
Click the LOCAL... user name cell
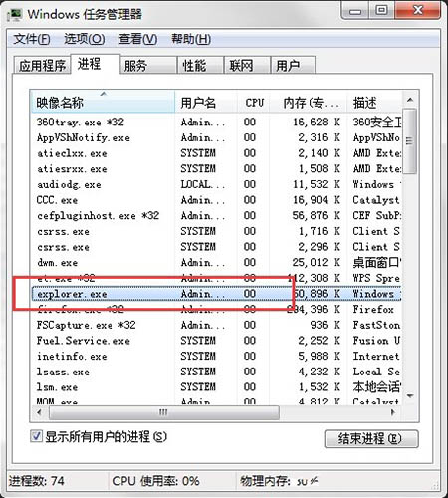tap(203, 184)
